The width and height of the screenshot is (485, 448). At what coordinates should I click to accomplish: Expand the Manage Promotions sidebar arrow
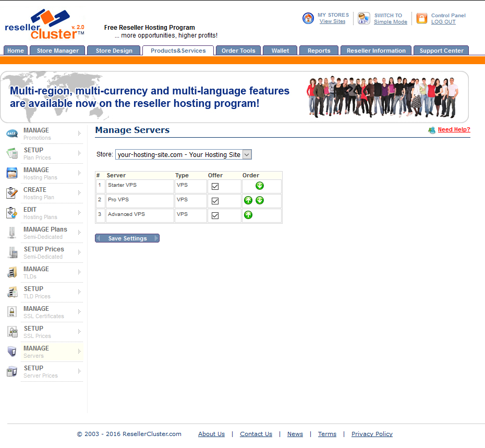(79, 134)
